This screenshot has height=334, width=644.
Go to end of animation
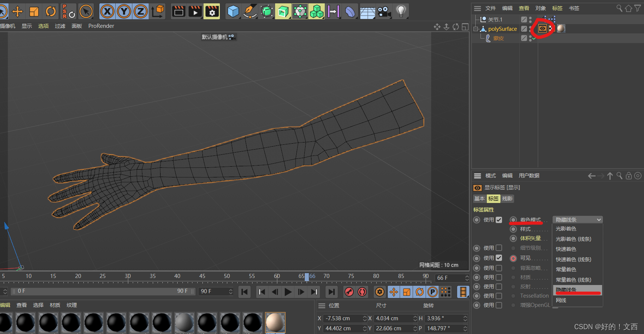tap(331, 292)
